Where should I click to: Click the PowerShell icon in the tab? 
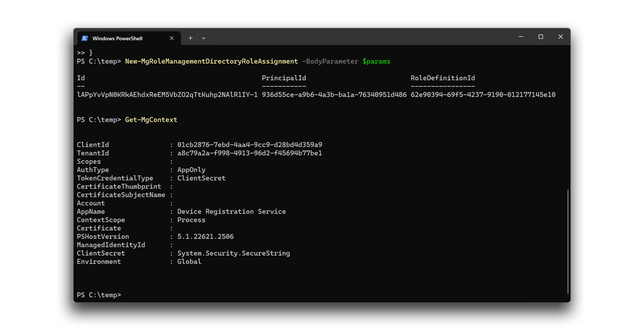[x=85, y=38]
